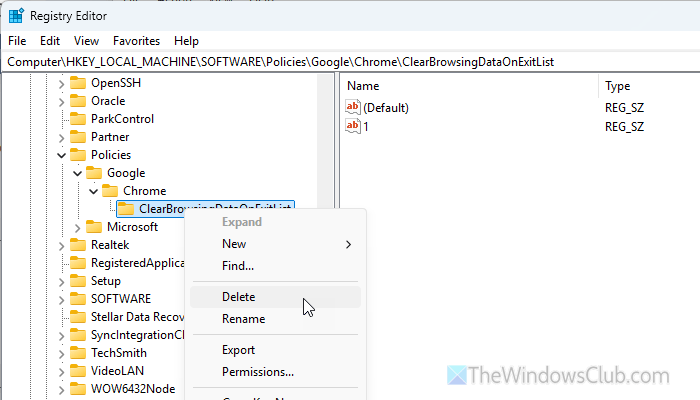Click the string value icon for entry 1

pos(353,126)
